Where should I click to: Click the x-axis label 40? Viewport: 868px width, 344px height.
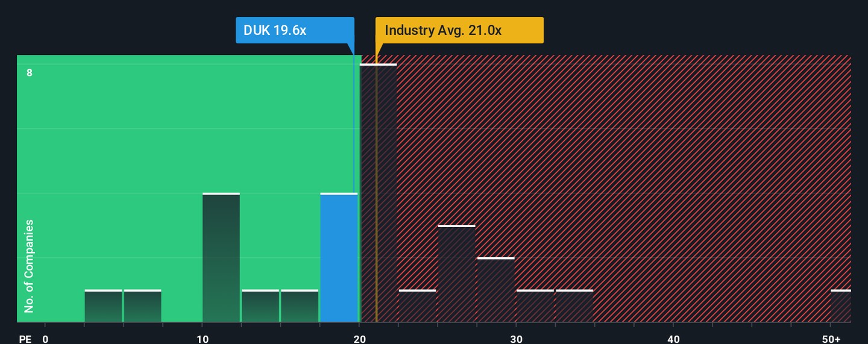(x=673, y=339)
